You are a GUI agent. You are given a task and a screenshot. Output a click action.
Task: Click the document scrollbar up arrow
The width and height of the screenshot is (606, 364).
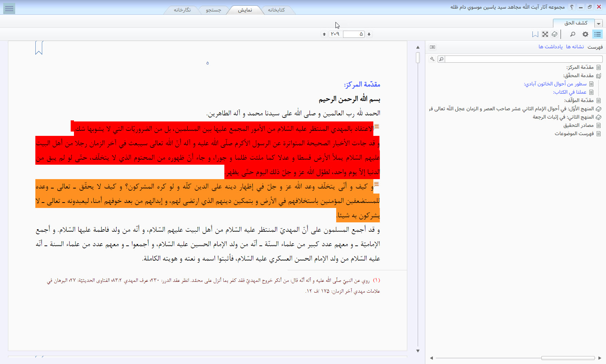pyautogui.click(x=418, y=47)
